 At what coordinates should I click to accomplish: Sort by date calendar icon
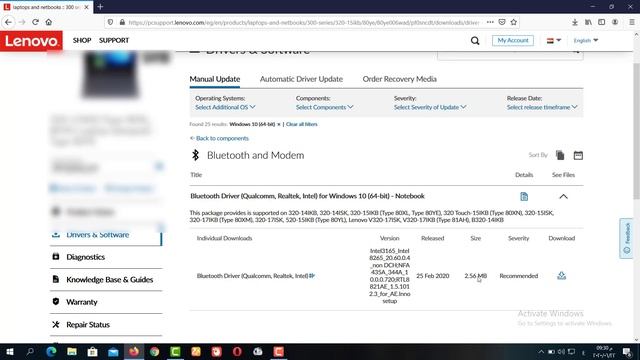578,155
